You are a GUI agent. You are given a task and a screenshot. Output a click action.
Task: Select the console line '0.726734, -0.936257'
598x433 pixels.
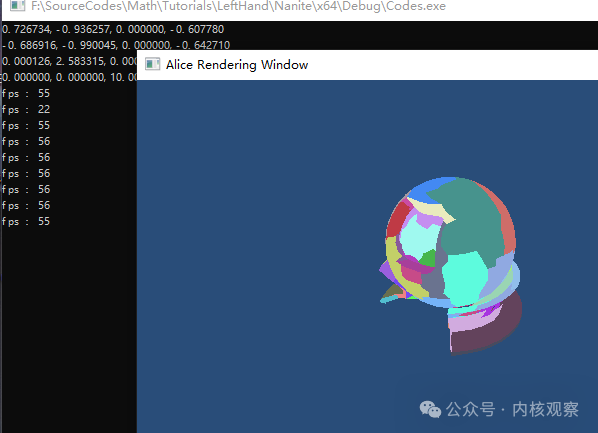click(113, 29)
